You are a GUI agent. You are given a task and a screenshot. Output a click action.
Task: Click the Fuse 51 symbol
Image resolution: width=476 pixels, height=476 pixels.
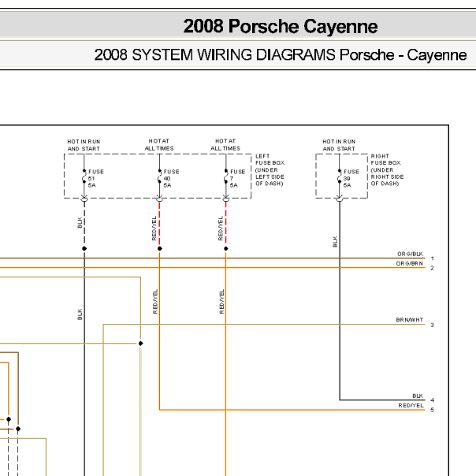click(84, 179)
